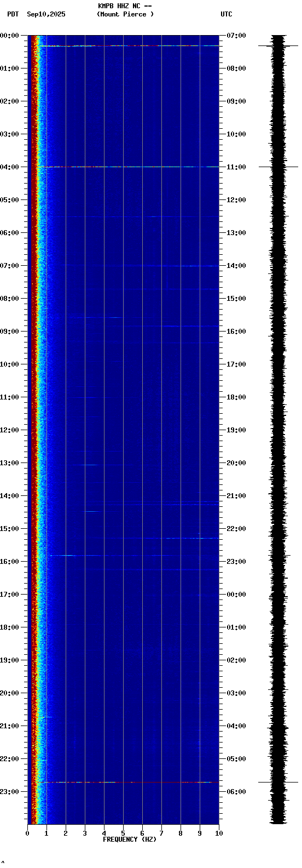Click the frequency axis tick label 5

click(x=123, y=833)
